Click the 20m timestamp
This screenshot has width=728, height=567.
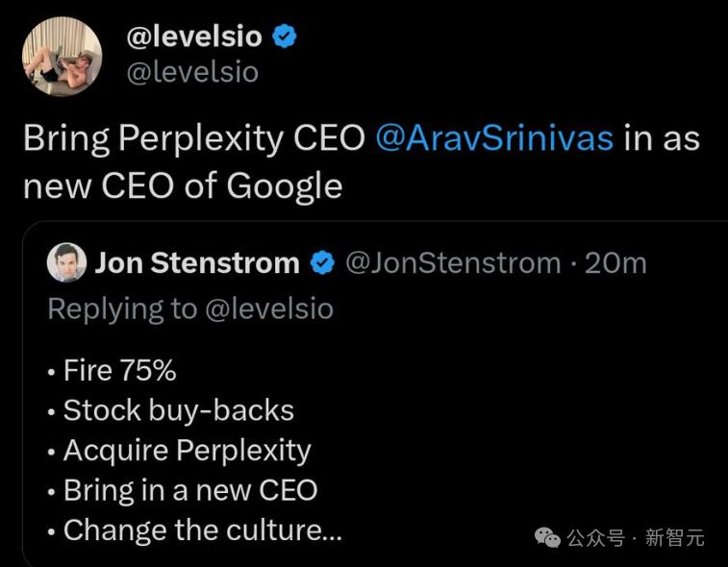pyautogui.click(x=615, y=262)
